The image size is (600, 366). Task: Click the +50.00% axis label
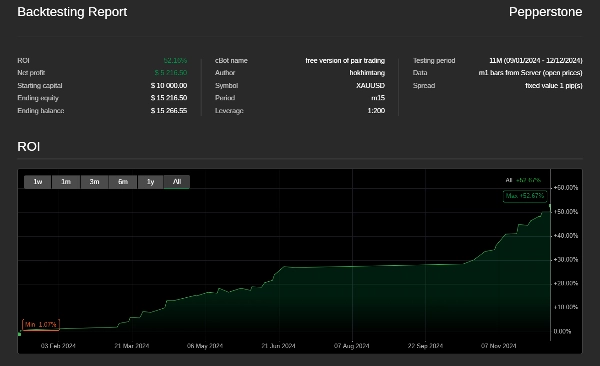[566, 212]
